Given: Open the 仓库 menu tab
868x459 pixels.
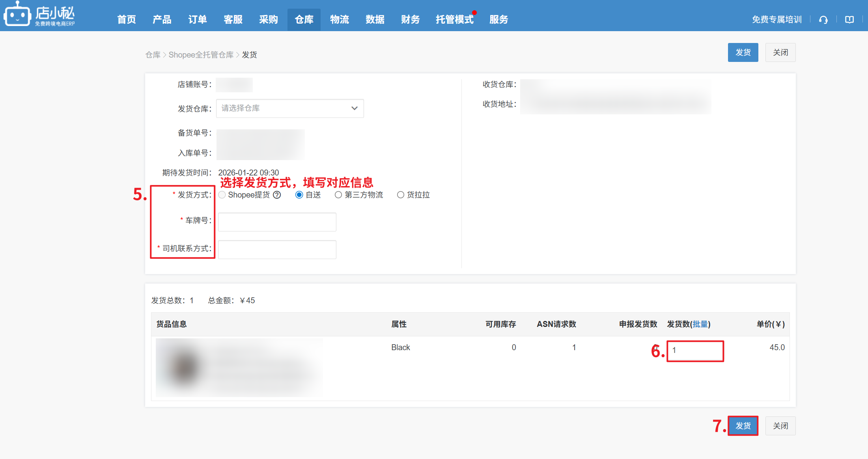Looking at the screenshot, I should 304,20.
